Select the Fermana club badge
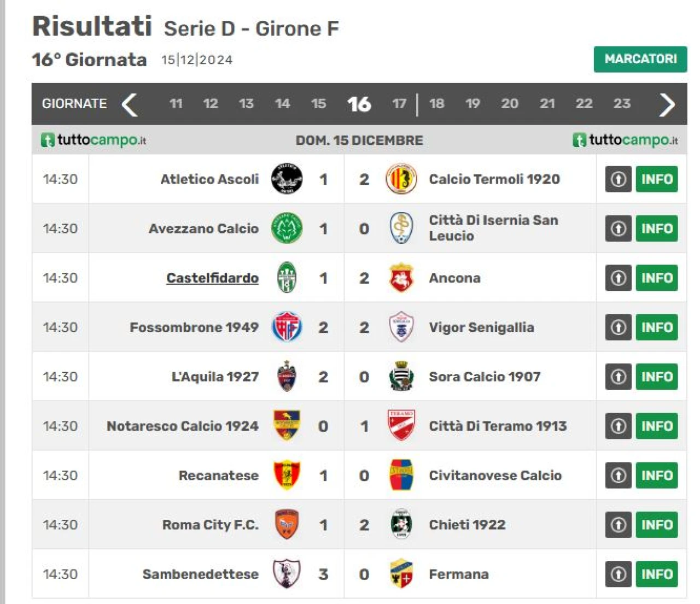The height and width of the screenshot is (604, 700). (401, 573)
